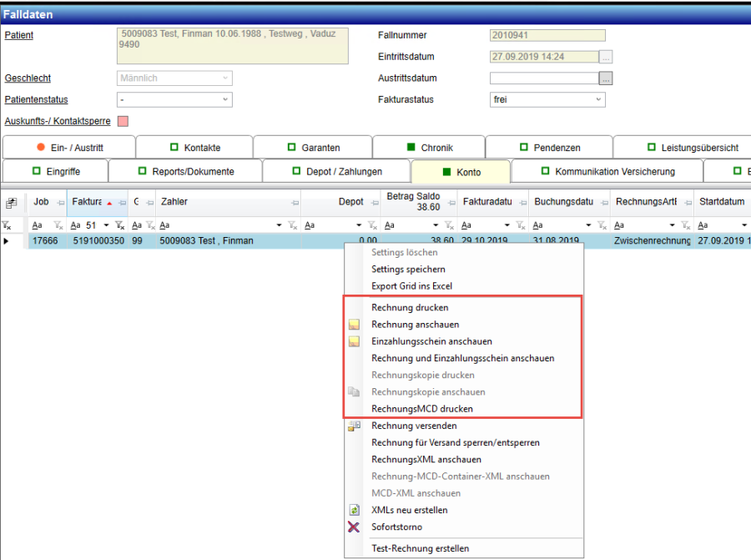Open the Fakturastatus dropdown
Viewport: 751px width, 560px height.
tap(598, 99)
